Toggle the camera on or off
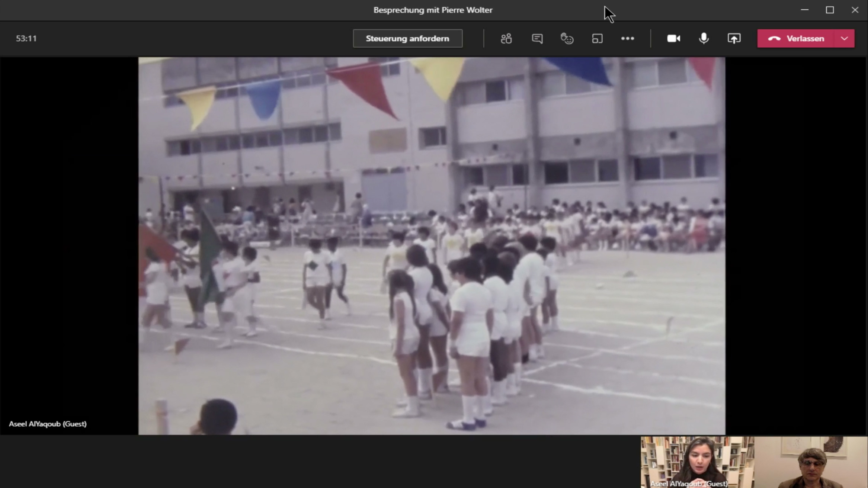The height and width of the screenshot is (488, 868). tap(673, 39)
